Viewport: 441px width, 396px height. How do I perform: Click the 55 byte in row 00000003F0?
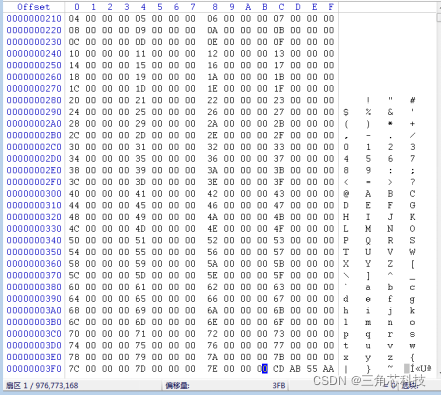pos(312,369)
